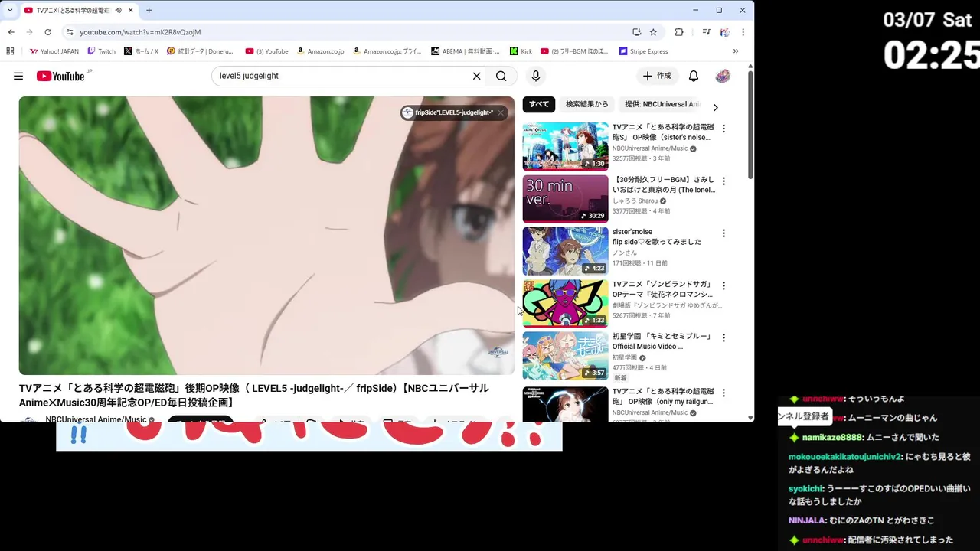This screenshot has width=980, height=551.
Task: Click the address bar URL youtube.com/watch
Action: (x=140, y=32)
